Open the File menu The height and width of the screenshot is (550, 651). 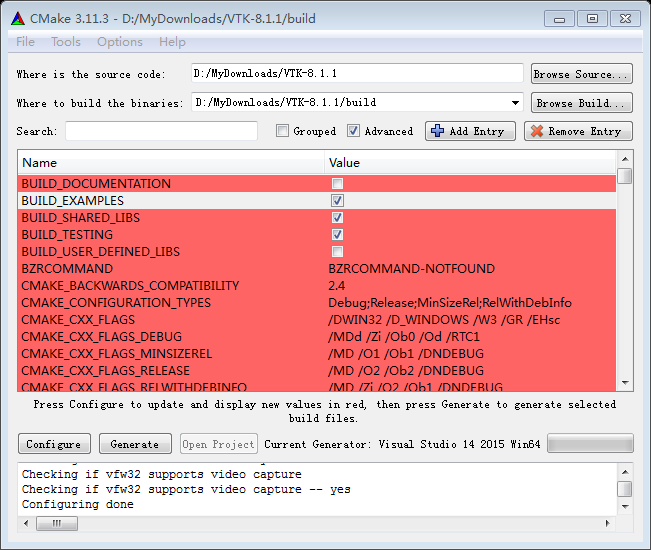point(25,42)
